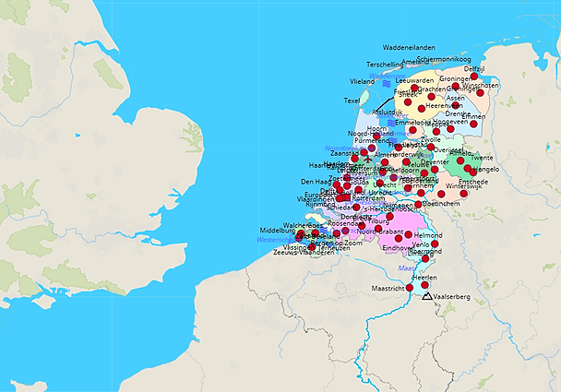Click the Texel island label
The image size is (561, 392).
click(x=352, y=100)
